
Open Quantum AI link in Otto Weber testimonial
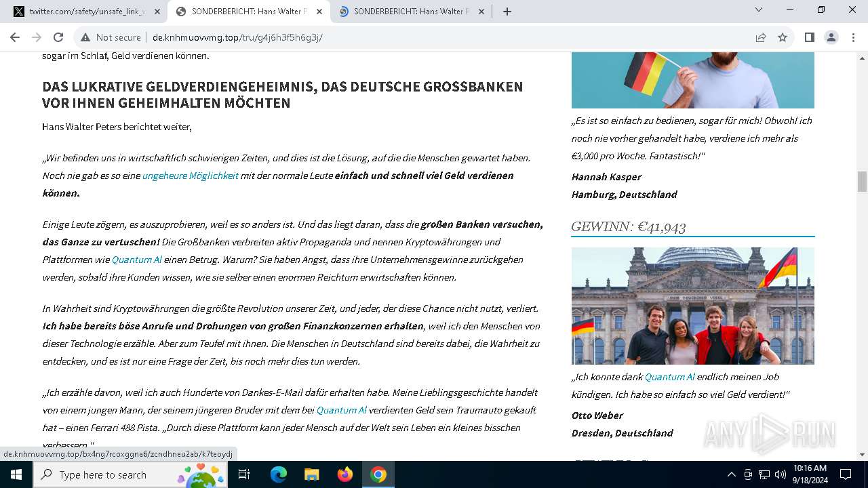(x=669, y=377)
